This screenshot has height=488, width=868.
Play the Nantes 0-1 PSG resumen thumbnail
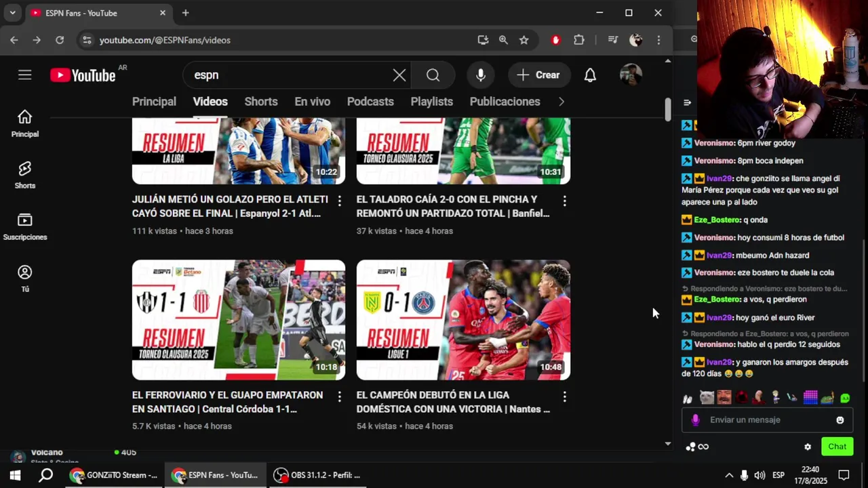coord(463,320)
